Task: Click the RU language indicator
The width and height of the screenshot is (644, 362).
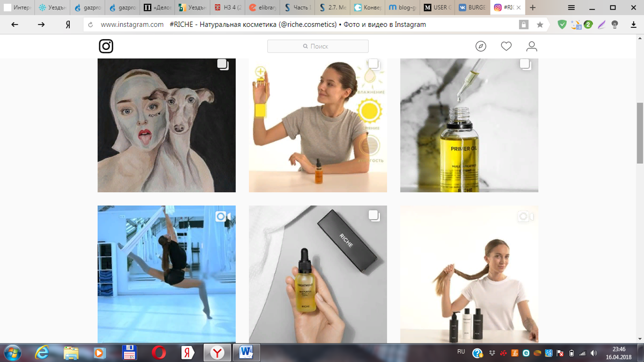Action: point(461,352)
